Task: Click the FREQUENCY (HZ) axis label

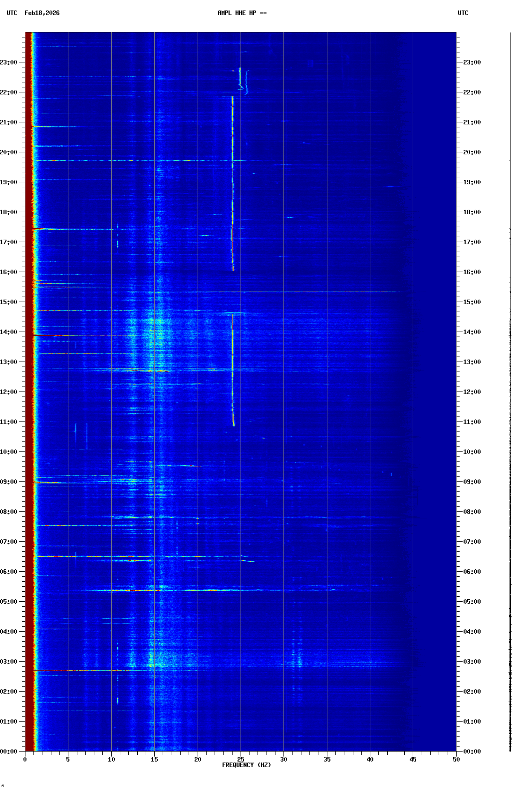Action: pos(246,765)
